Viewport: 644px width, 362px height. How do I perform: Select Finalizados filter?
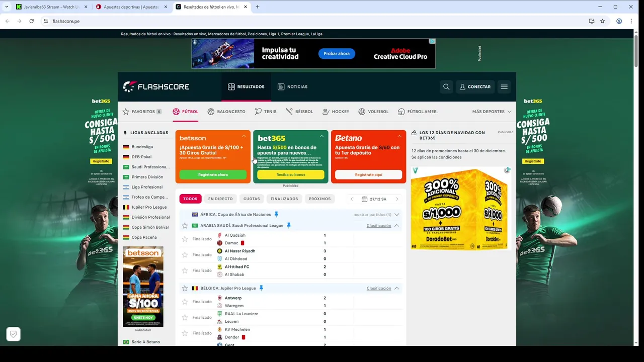pos(284,199)
